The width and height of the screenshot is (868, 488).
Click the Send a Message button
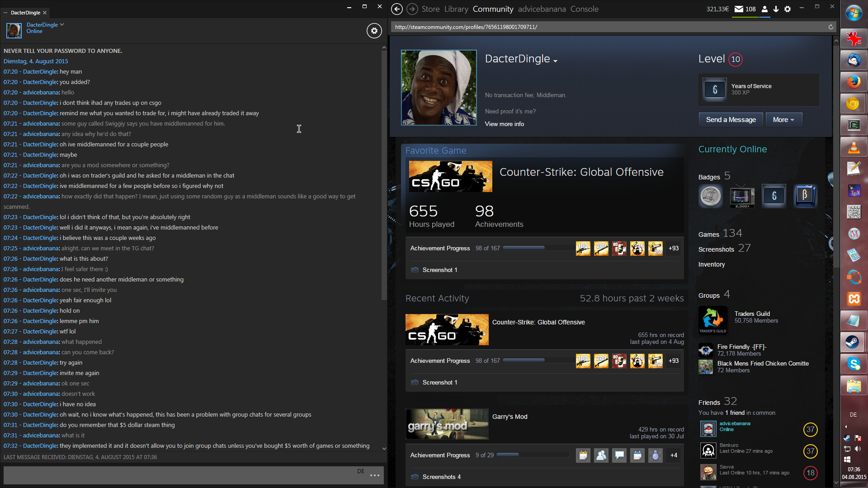point(731,120)
